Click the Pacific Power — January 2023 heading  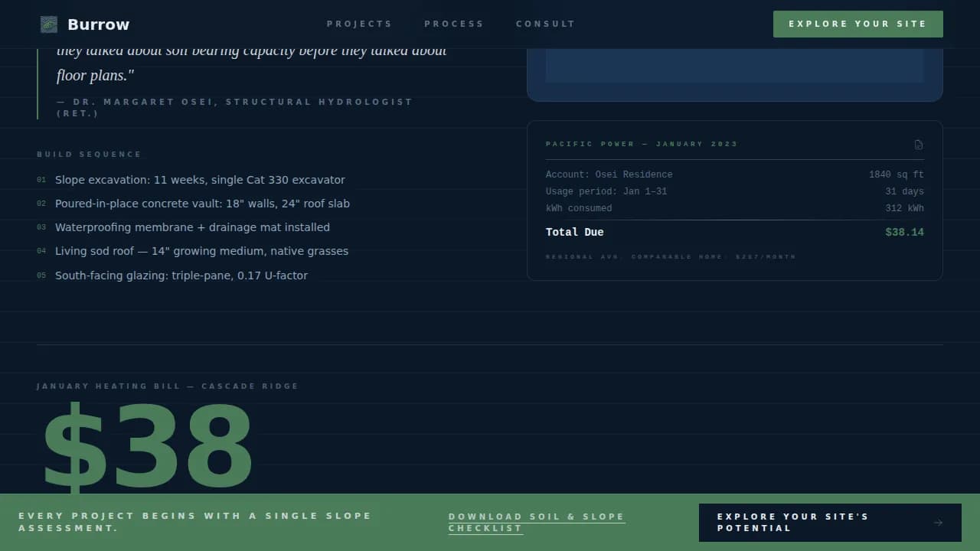642,144
